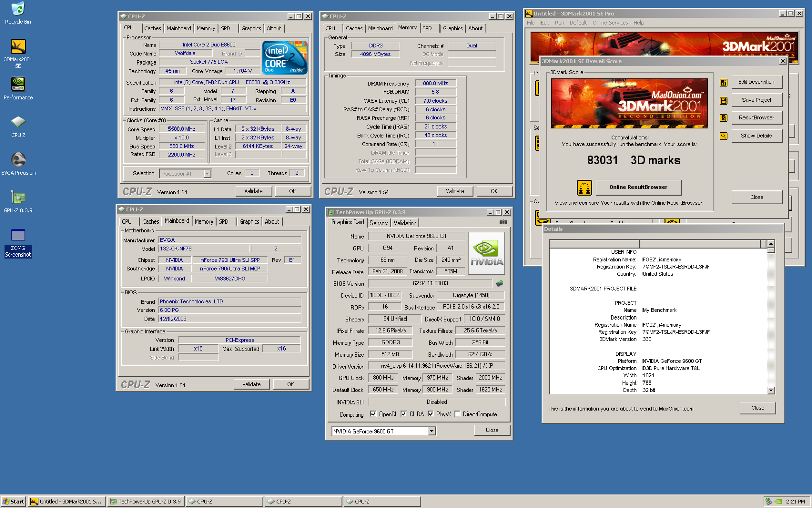Click Validate in the Memory CPU-Z window

click(455, 192)
